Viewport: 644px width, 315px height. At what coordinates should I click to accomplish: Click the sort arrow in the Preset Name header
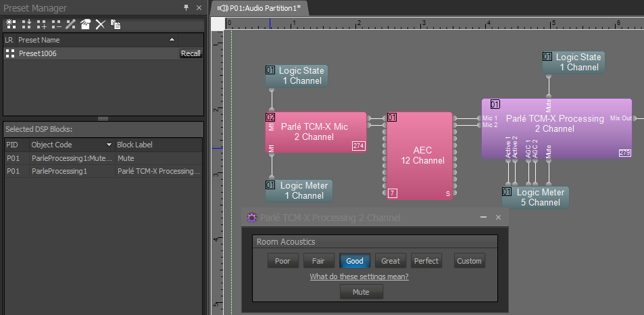[x=172, y=40]
